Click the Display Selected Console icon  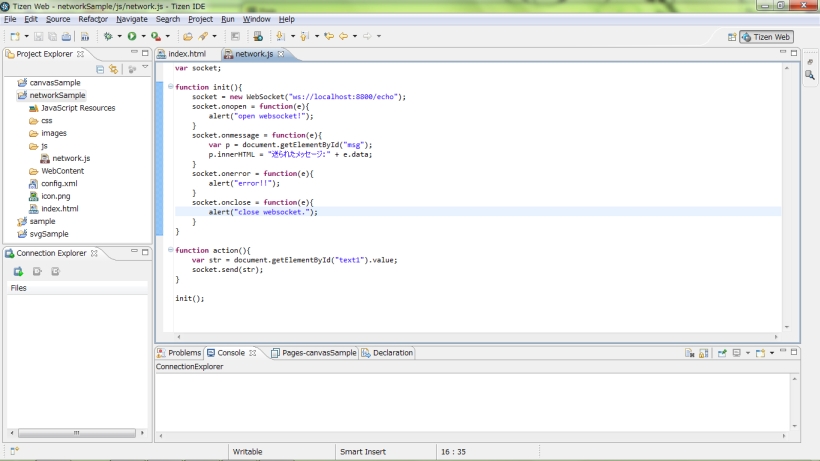pos(737,353)
